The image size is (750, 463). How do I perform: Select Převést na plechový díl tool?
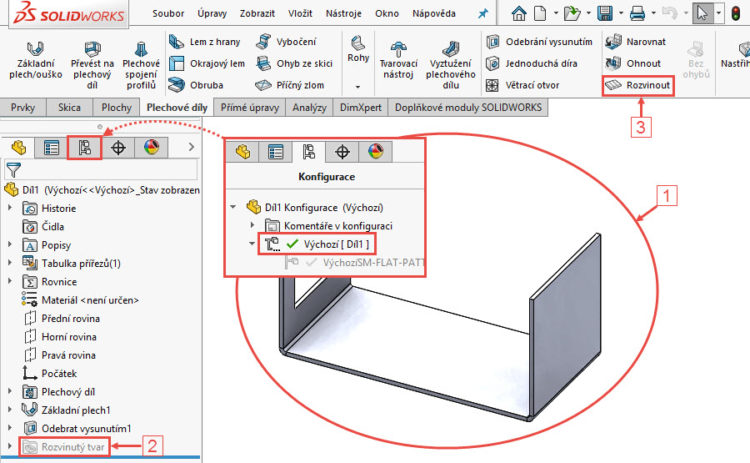pos(92,66)
